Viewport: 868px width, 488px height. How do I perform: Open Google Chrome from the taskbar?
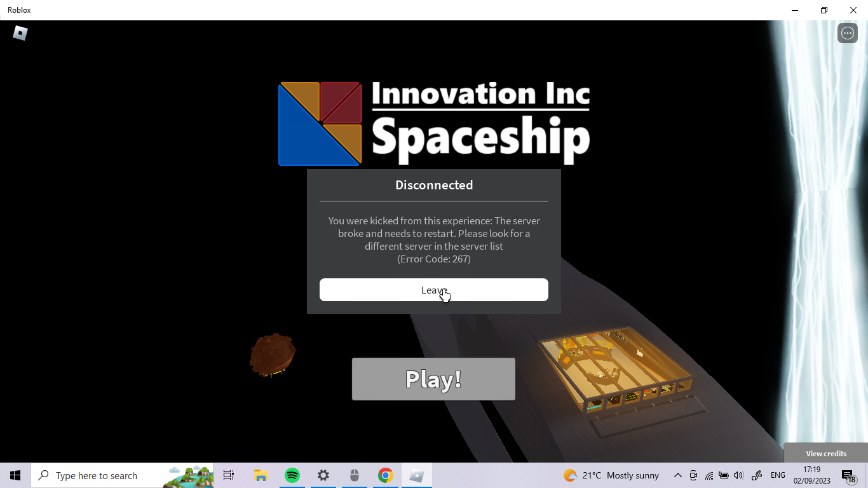coord(385,475)
